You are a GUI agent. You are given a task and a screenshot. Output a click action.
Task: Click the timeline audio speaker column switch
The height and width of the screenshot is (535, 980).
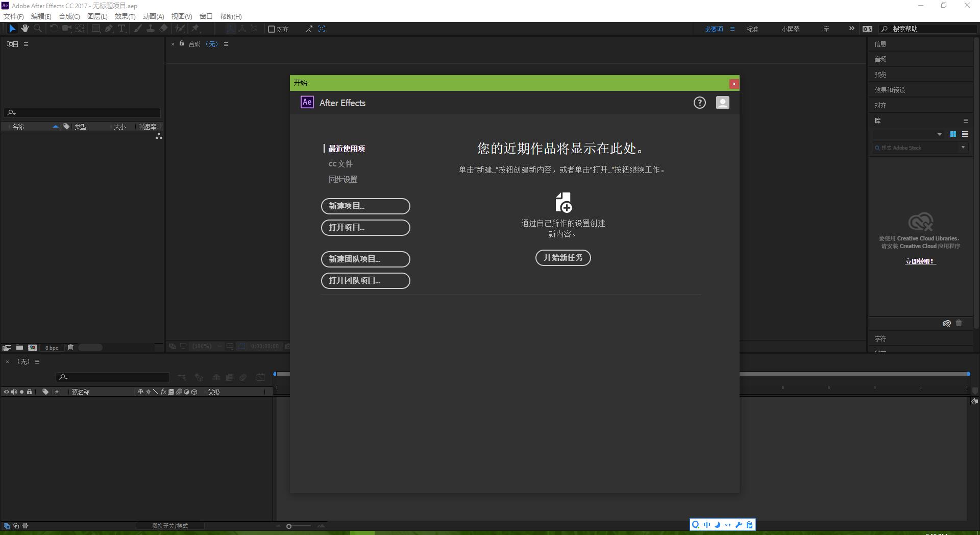coord(14,392)
